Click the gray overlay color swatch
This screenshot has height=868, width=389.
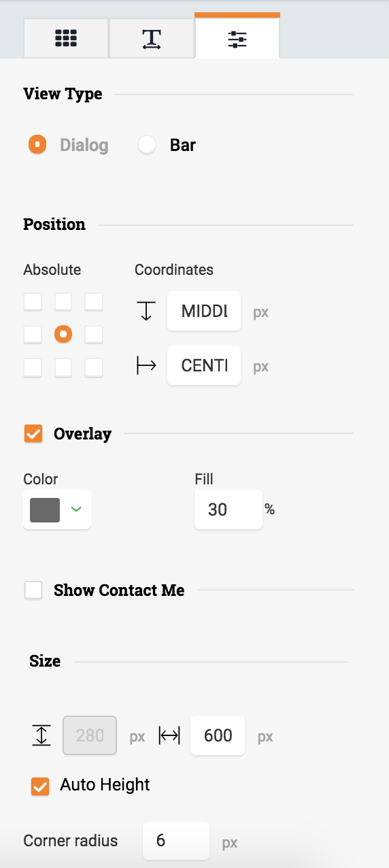(x=45, y=510)
